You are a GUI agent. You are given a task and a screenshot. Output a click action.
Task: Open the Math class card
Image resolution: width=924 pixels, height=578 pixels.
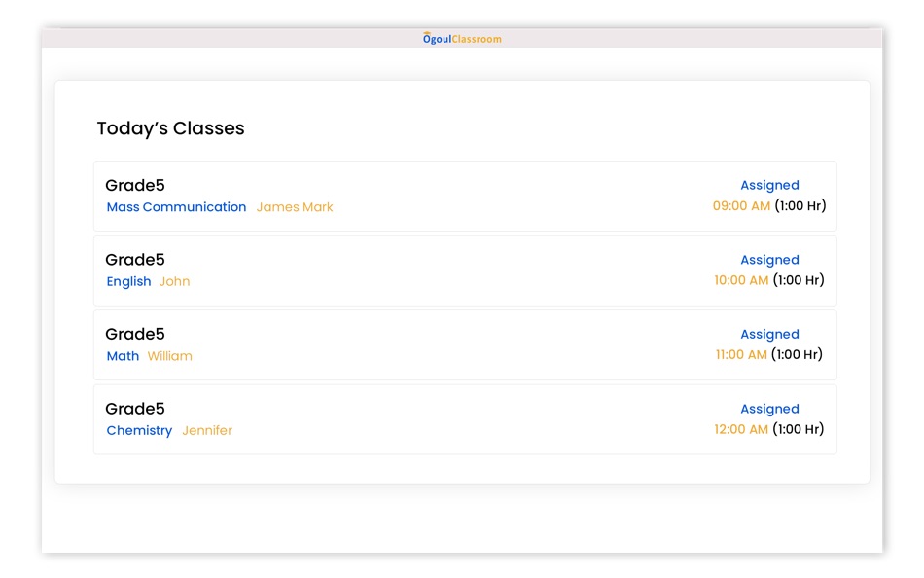[465, 344]
